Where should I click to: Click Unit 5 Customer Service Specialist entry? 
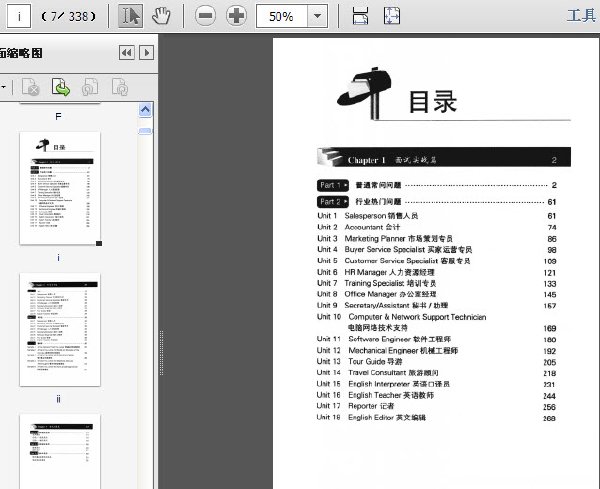click(x=437, y=261)
